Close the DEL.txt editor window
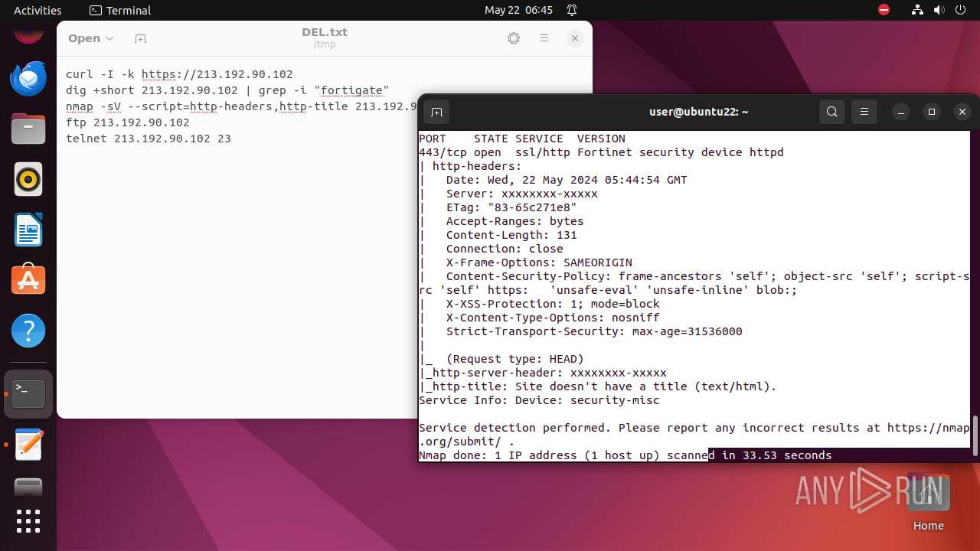 575,38
